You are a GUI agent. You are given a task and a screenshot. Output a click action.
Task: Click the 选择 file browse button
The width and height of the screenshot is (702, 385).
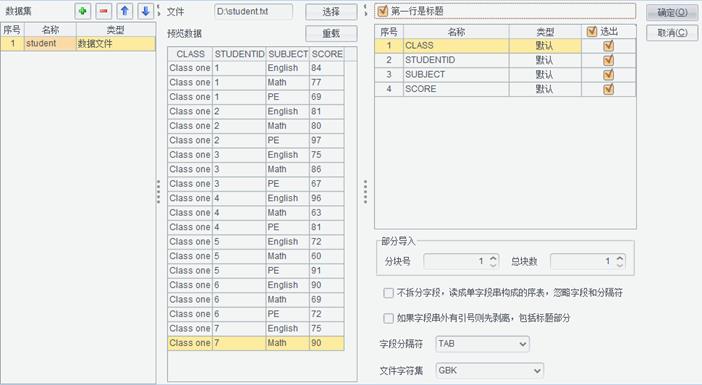pyautogui.click(x=331, y=12)
